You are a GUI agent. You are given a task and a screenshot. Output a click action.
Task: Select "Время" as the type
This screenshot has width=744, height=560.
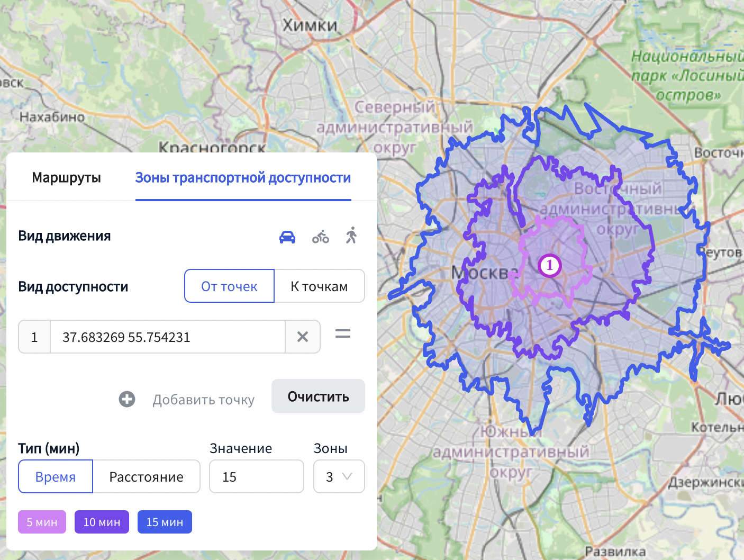click(x=56, y=477)
